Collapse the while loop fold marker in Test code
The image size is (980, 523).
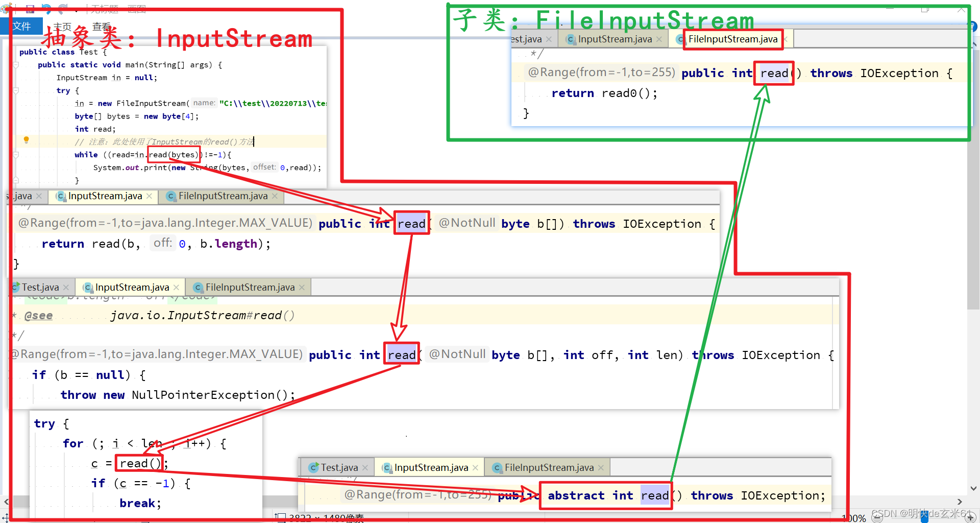click(x=16, y=154)
